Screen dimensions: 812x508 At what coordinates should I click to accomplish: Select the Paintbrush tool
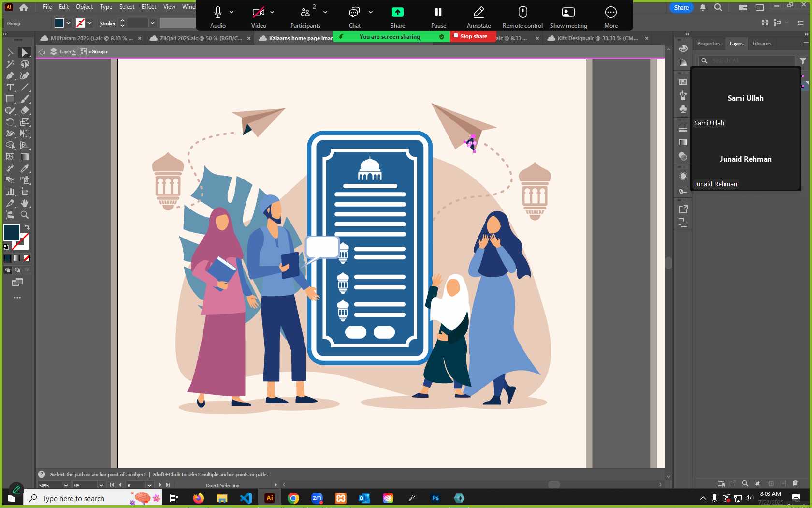pos(25,99)
